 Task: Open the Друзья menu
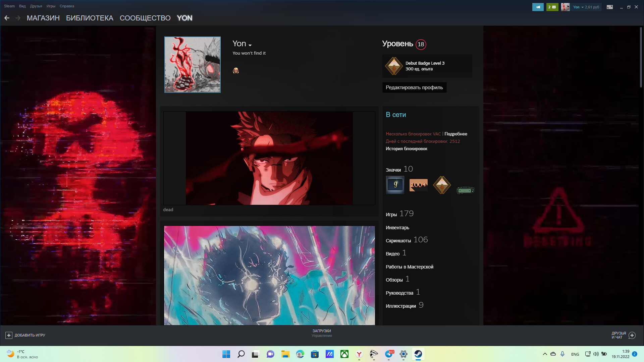36,6
